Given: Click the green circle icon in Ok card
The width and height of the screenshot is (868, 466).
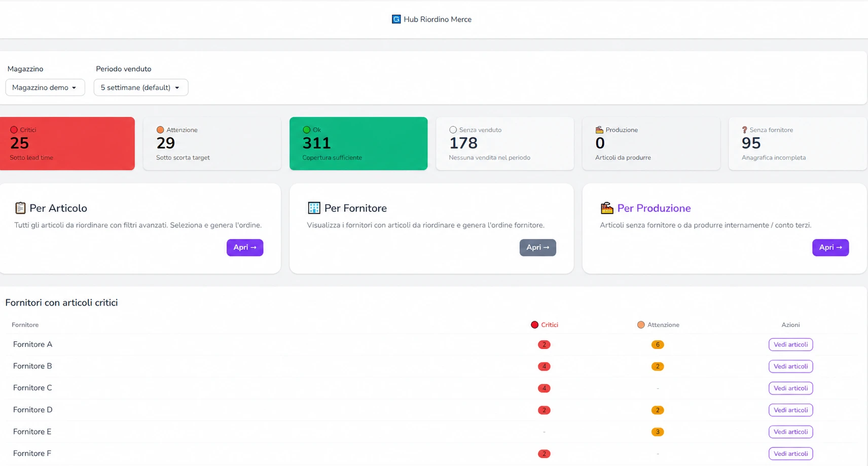Looking at the screenshot, I should (306, 130).
